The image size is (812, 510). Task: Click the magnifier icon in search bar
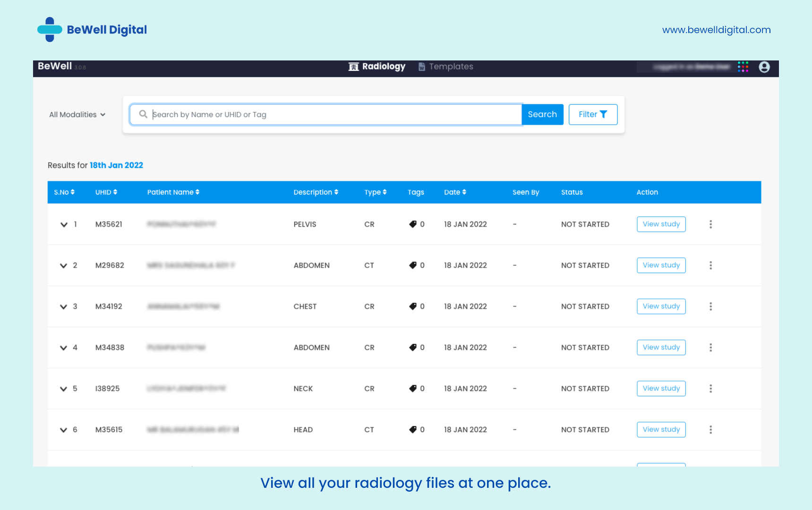pos(143,114)
